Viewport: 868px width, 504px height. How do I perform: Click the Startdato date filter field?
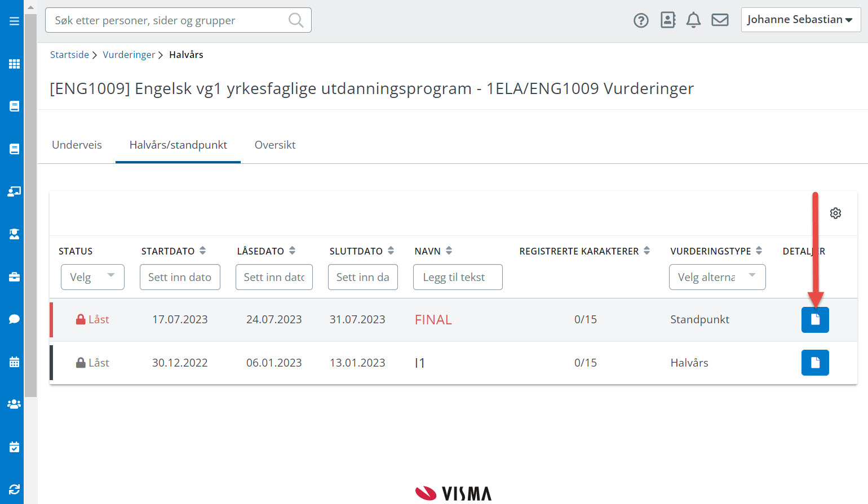pyautogui.click(x=180, y=277)
